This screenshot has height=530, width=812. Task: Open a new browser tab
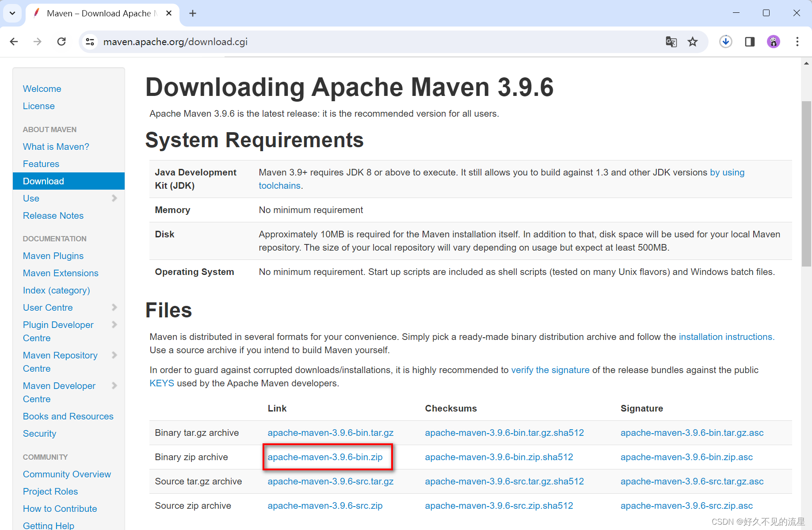(193, 13)
